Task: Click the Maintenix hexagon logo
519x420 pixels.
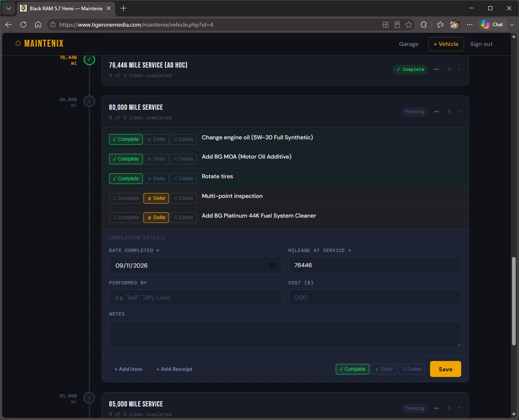Action: pos(18,43)
